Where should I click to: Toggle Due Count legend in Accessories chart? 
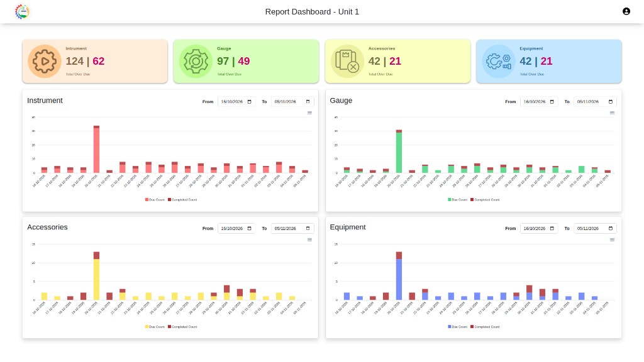(155, 327)
